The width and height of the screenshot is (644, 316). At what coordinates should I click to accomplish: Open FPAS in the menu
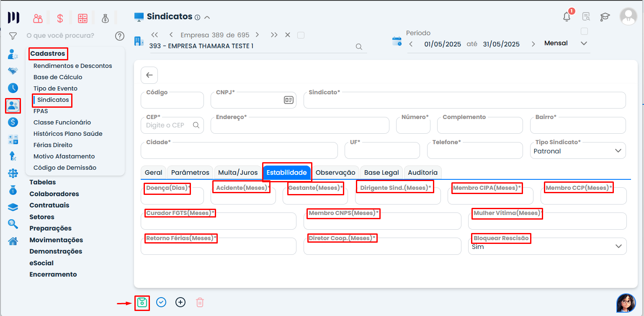(x=41, y=111)
